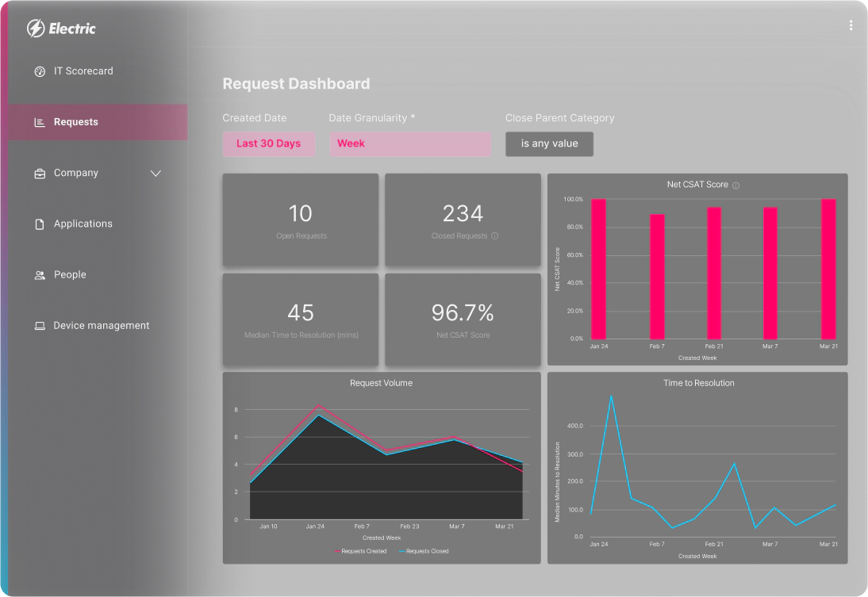Open the kebab menu at top right
This screenshot has width=868, height=597.
pyautogui.click(x=851, y=25)
